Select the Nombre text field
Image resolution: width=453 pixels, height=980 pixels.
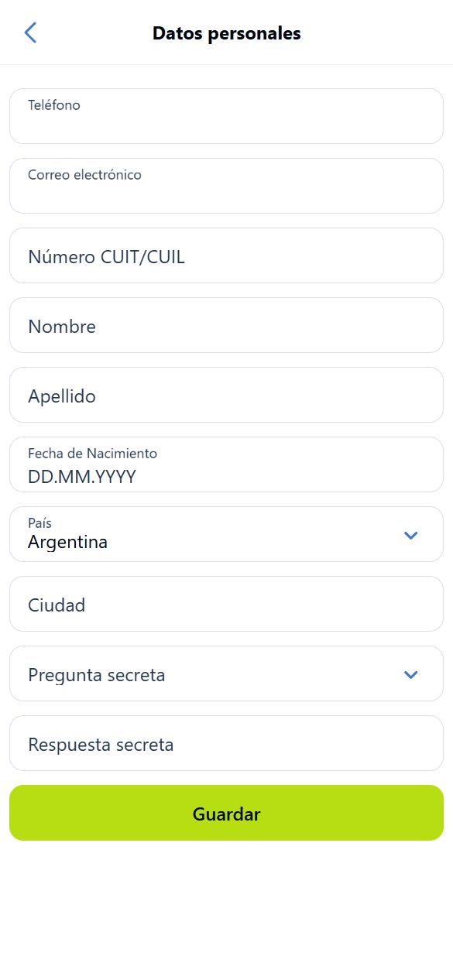click(x=226, y=325)
